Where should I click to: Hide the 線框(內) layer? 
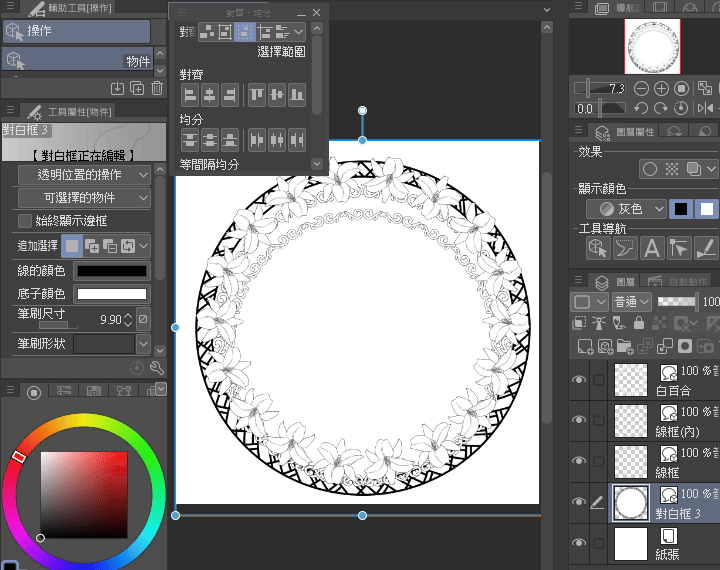pos(579,420)
